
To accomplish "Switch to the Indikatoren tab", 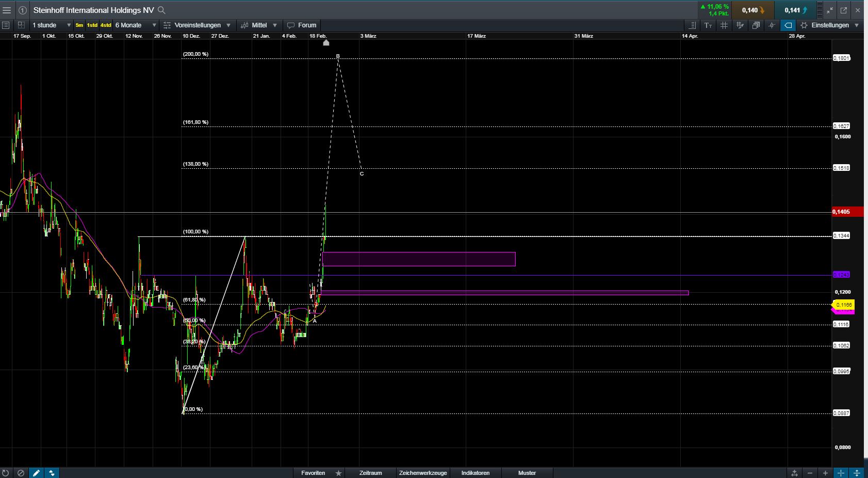I will [x=476, y=473].
